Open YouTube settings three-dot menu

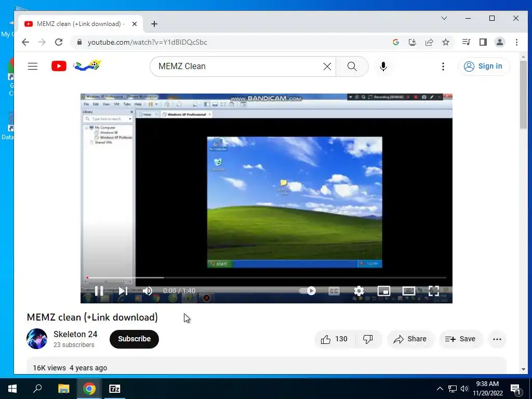tap(443, 66)
